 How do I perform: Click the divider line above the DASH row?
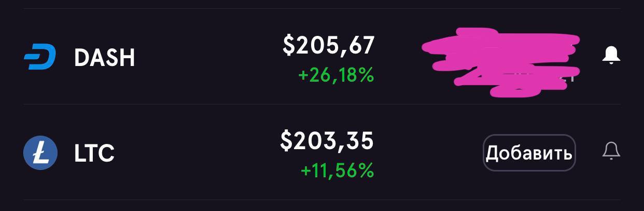pos(322,9)
